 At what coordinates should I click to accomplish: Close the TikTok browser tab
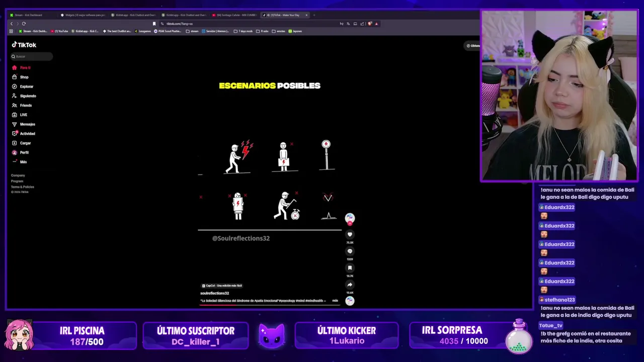[306, 15]
